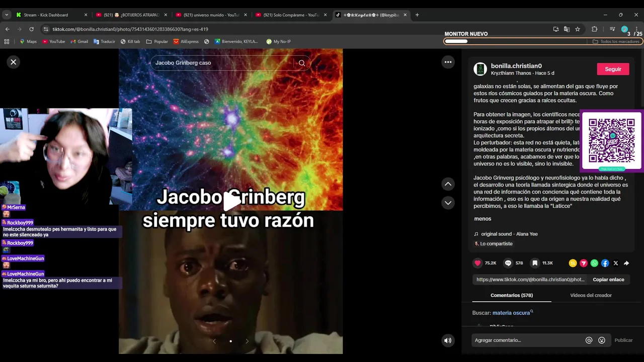Open the My No-IP bookmark
The image size is (644, 362).
278,41
